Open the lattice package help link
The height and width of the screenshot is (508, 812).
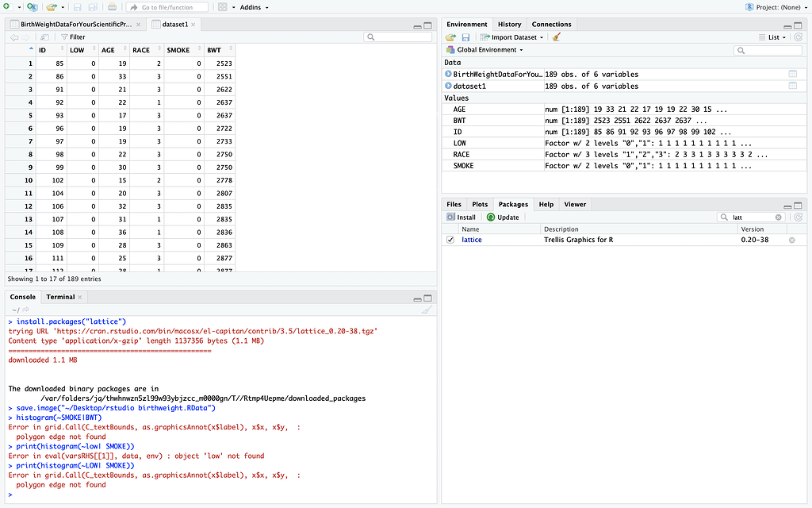[472, 240]
